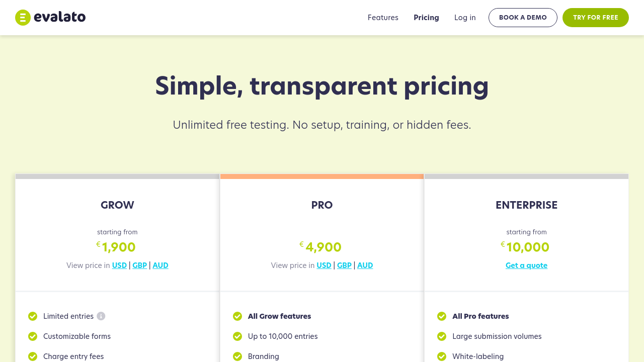Get a quote for the Enterprise plan
Viewport: 644px width, 362px height.
526,265
